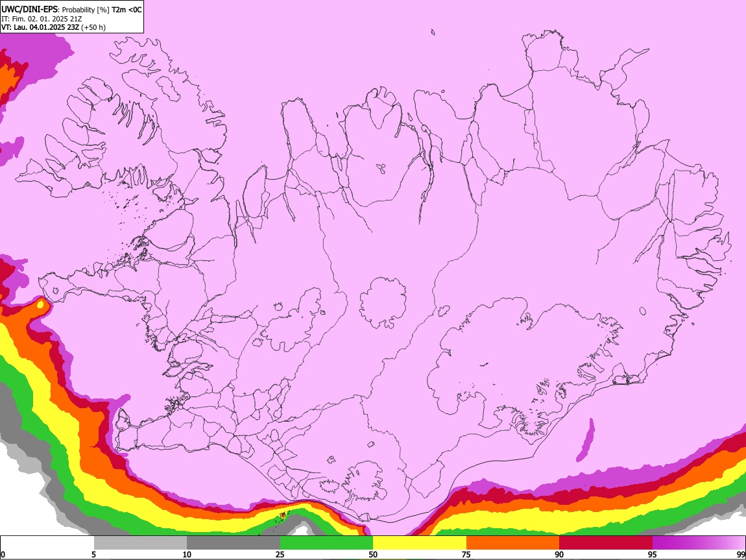Click the white 0-5 percent legend swatch
This screenshot has width=746, height=560.
(x=47, y=543)
